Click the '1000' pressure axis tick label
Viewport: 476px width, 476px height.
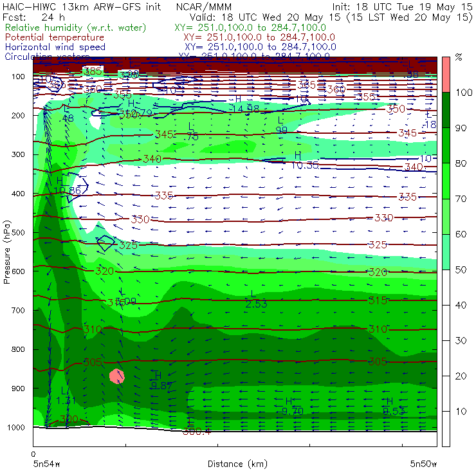pyautogui.click(x=16, y=427)
